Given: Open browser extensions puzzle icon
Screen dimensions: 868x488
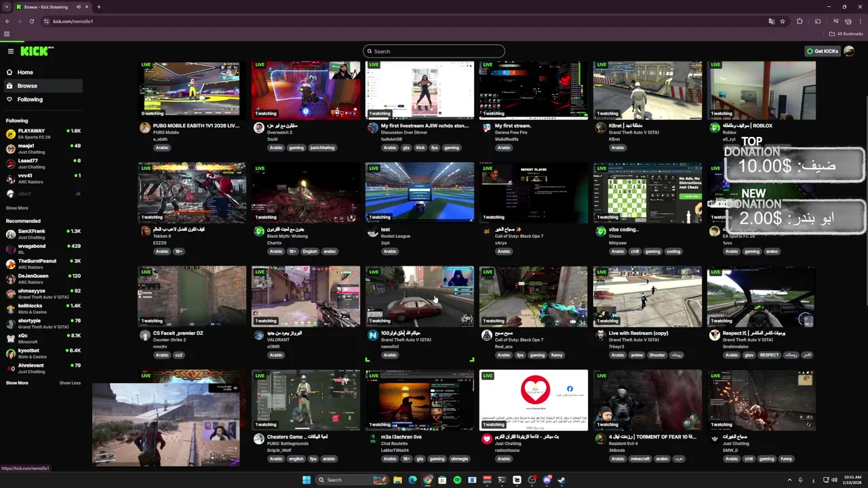Looking at the screenshot, I should pyautogui.click(x=800, y=21).
